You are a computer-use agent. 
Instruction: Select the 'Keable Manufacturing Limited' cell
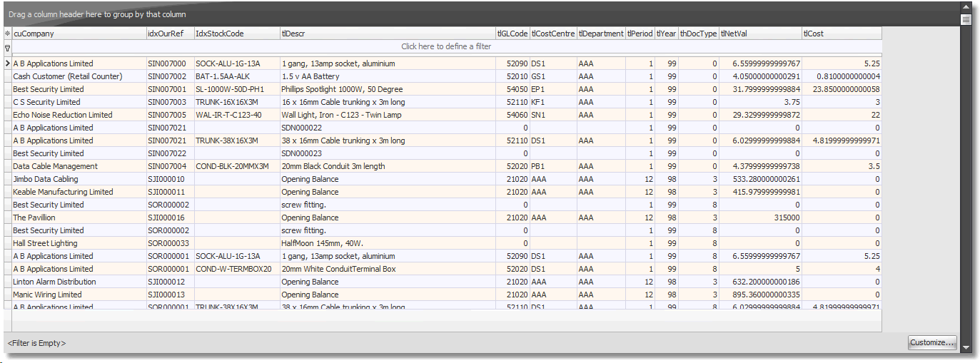click(79, 192)
